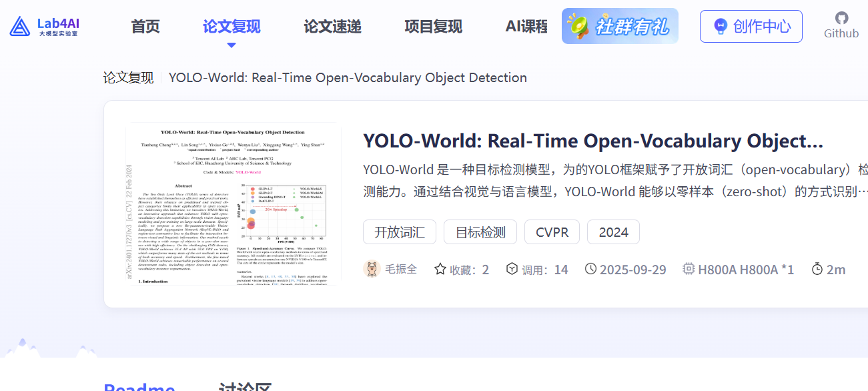
Task: Open the YOLO-World paper thumbnail
Action: tap(234, 204)
